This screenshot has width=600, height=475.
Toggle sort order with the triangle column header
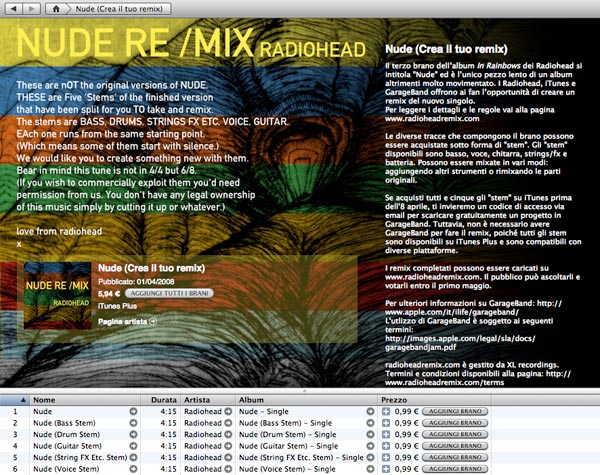pos(15,400)
